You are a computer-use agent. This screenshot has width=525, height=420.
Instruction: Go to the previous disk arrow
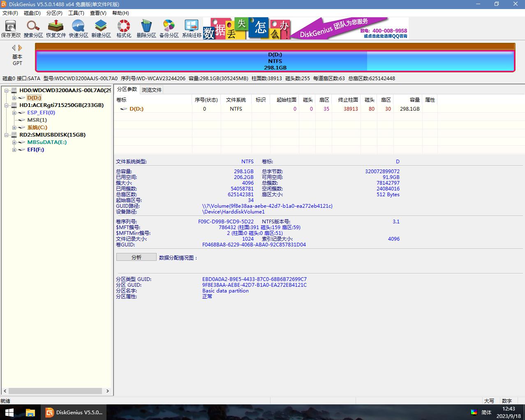[14, 48]
